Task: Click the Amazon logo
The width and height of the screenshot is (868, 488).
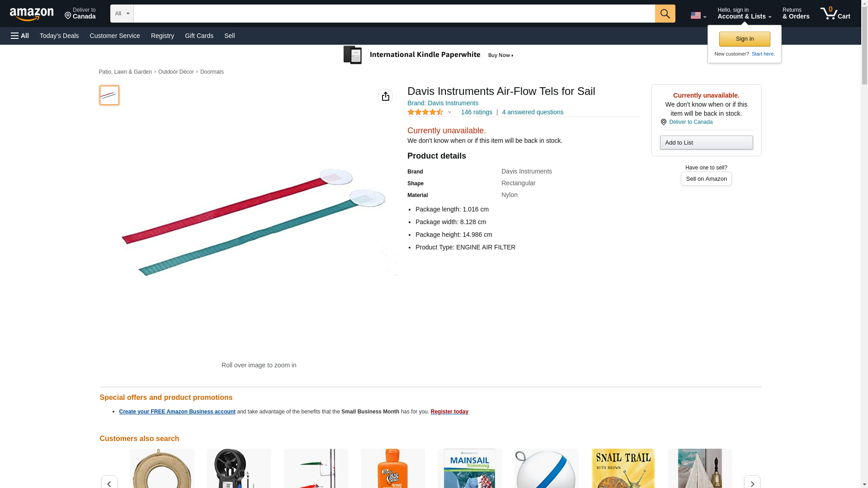Action: point(32,14)
